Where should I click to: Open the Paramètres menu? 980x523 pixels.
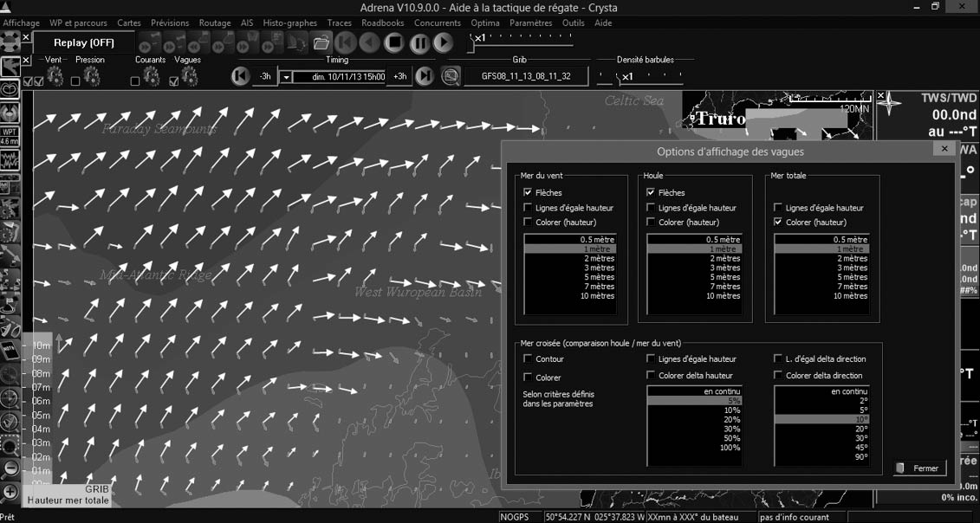point(530,23)
